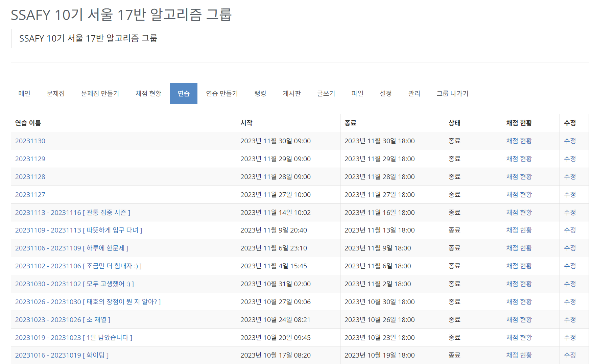Click 수정 for 1달 남았습니다 row
This screenshot has width=592, height=364.
[x=570, y=338]
